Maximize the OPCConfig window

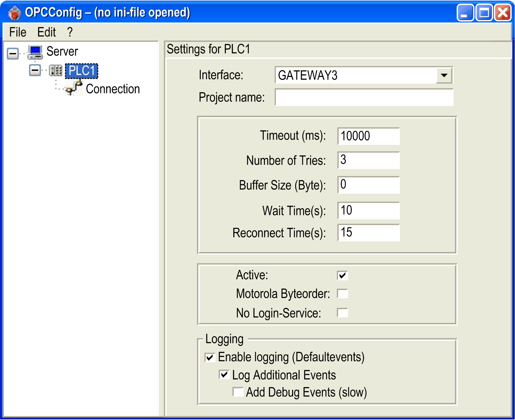pos(484,13)
